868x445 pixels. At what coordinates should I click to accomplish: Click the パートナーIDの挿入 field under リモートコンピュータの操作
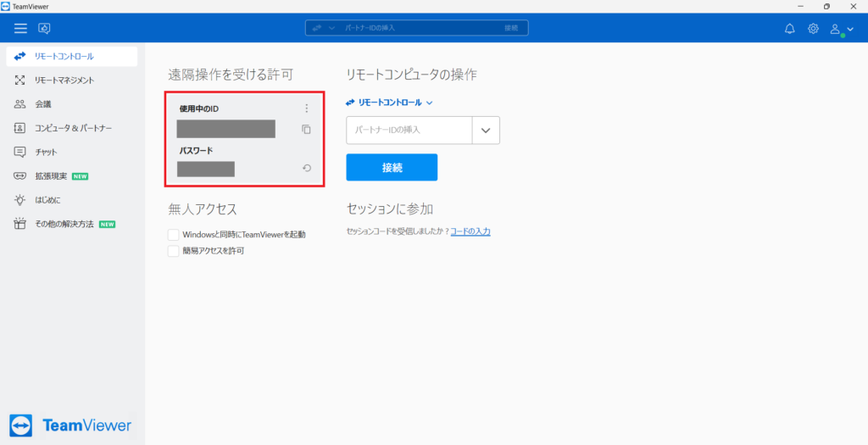click(x=409, y=131)
